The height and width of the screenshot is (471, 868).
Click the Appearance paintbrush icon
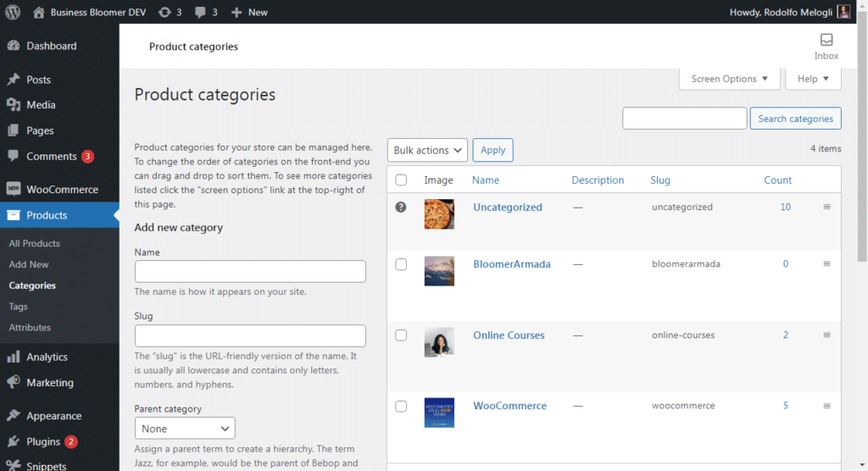[14, 416]
